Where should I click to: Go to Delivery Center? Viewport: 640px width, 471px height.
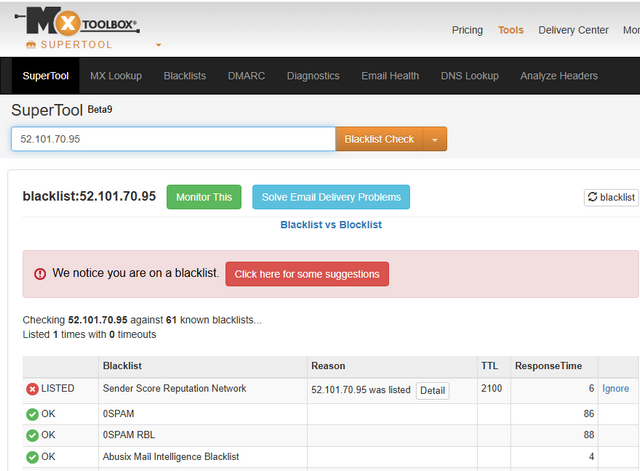tap(573, 30)
